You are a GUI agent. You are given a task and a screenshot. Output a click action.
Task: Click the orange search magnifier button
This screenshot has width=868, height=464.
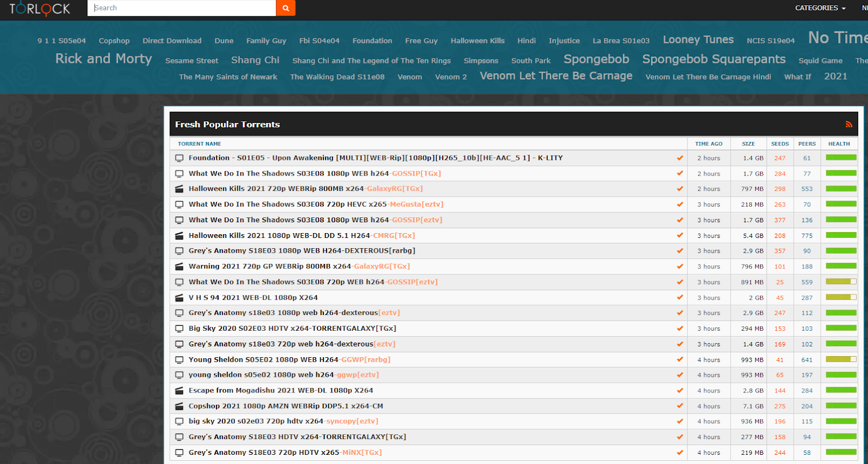click(x=285, y=8)
